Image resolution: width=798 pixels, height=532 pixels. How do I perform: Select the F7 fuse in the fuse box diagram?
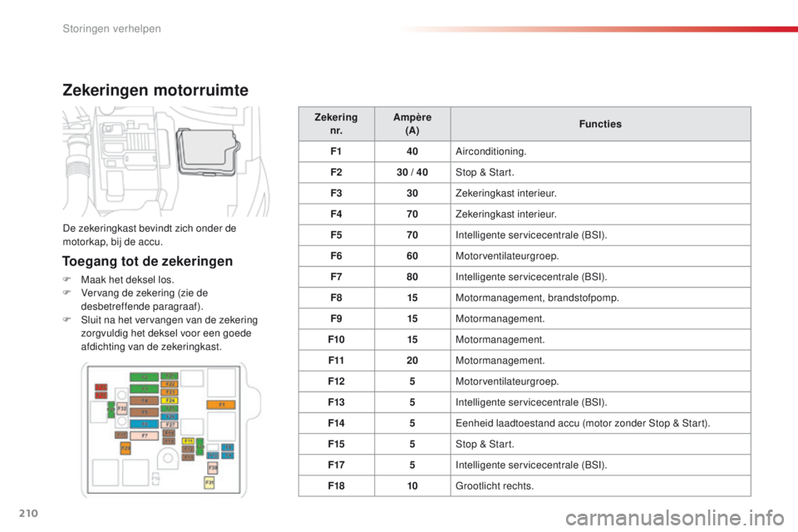click(143, 435)
